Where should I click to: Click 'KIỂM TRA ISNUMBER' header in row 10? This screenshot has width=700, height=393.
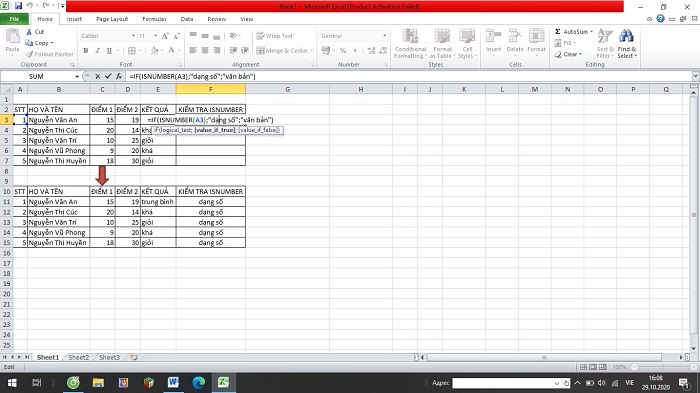(211, 191)
